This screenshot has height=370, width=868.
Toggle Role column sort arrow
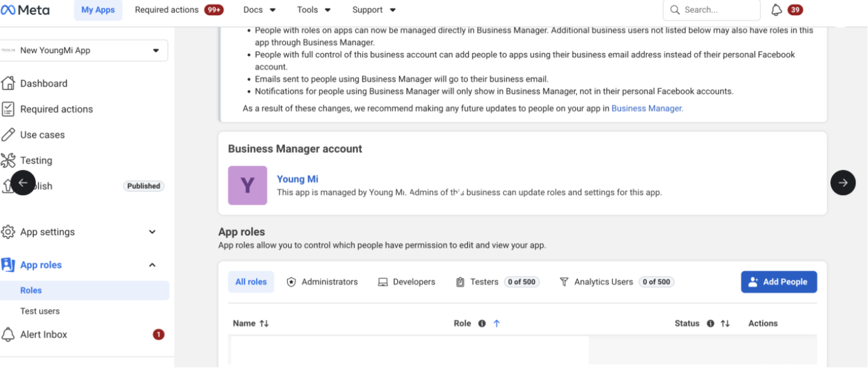(496, 323)
